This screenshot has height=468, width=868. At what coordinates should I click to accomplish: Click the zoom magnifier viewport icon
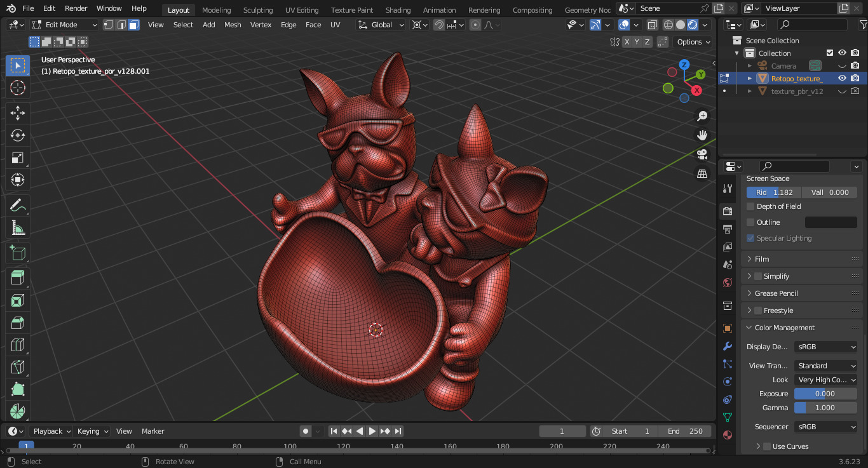click(x=702, y=116)
